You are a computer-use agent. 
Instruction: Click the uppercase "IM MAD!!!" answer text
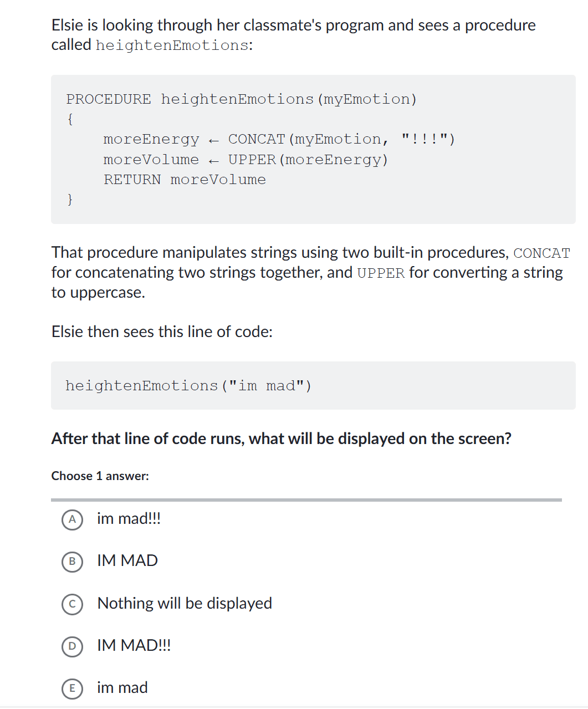134,645
